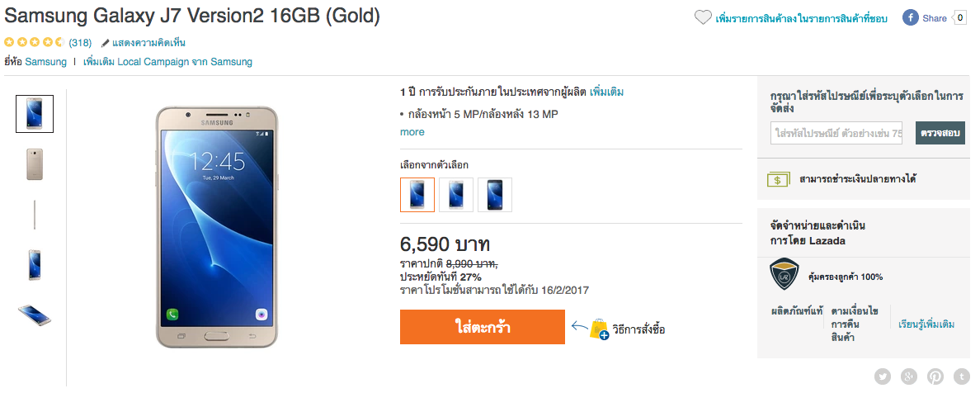Share via the Twitter icon
Viewport: 980px width, 393px height.
(883, 376)
